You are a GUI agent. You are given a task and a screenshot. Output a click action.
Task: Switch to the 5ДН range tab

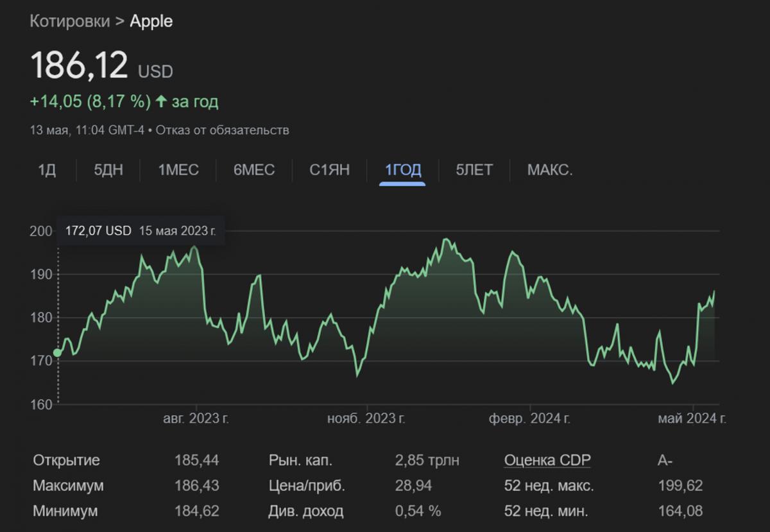point(108,170)
